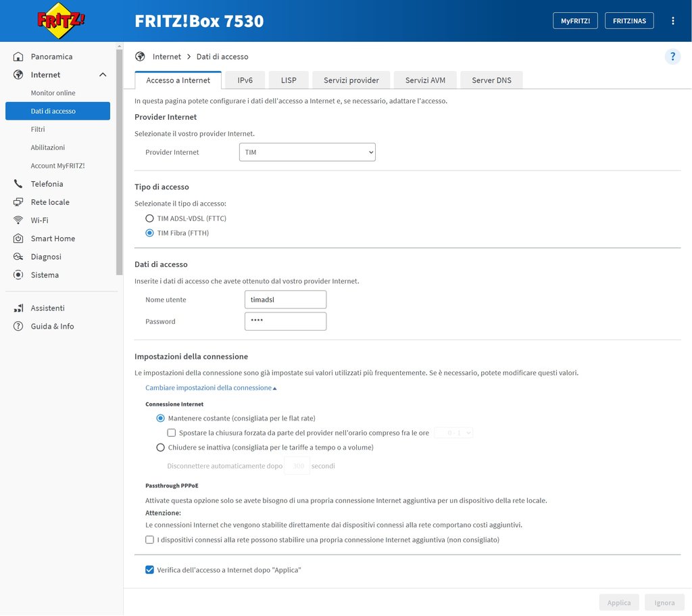Open the Panoramica home icon
This screenshot has height=616, width=692.
[x=18, y=57]
